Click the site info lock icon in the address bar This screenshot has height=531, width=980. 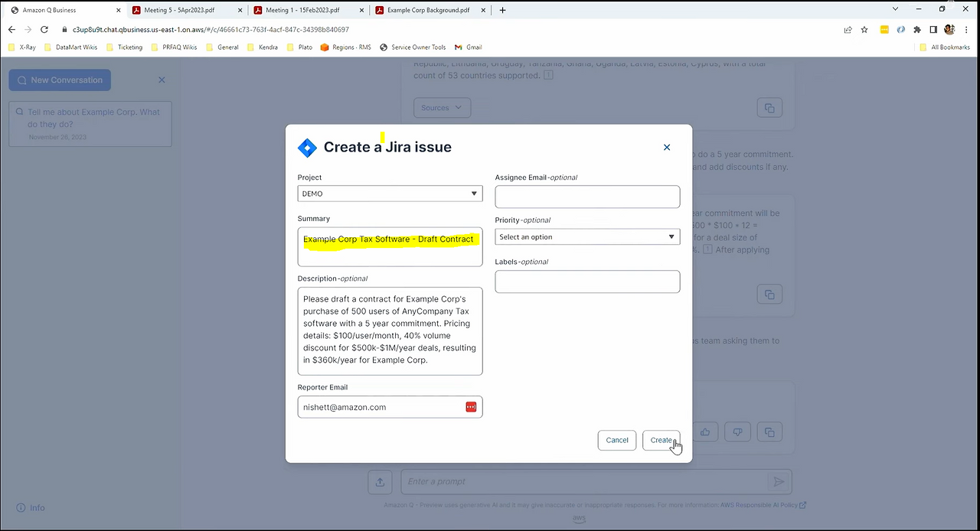click(x=65, y=29)
